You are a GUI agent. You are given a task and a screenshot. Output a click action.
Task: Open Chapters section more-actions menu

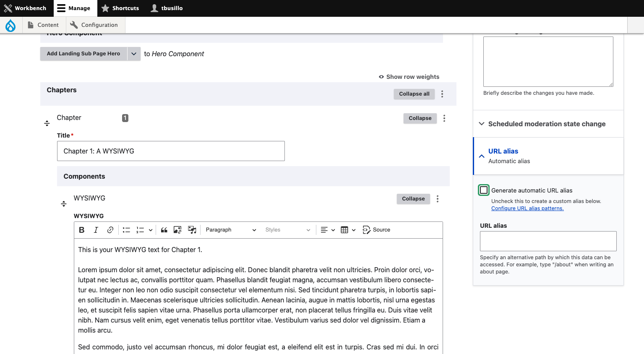442,94
